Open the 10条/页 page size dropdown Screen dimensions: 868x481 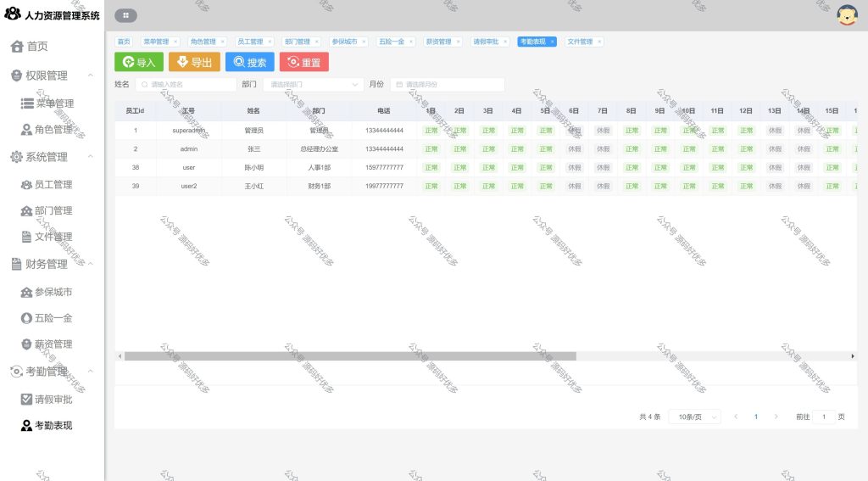(695, 417)
